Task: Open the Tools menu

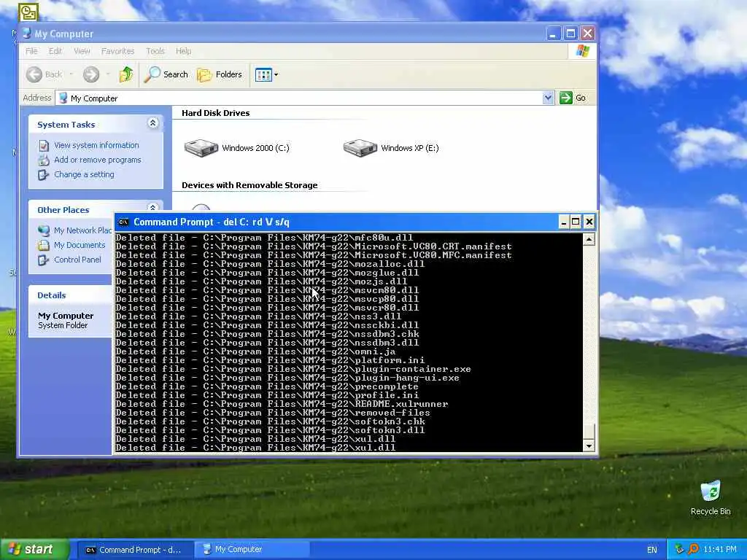Action: pos(155,51)
